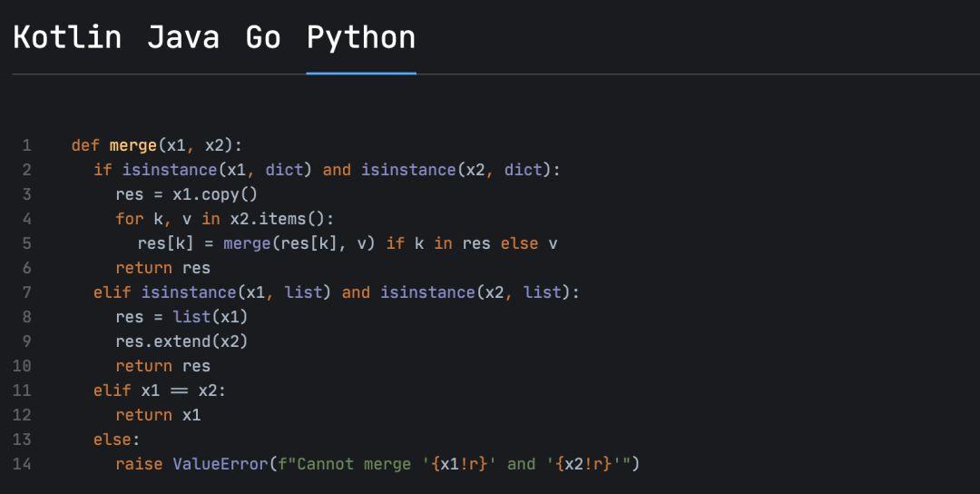Click ValueError in the raise statement

[220, 464]
